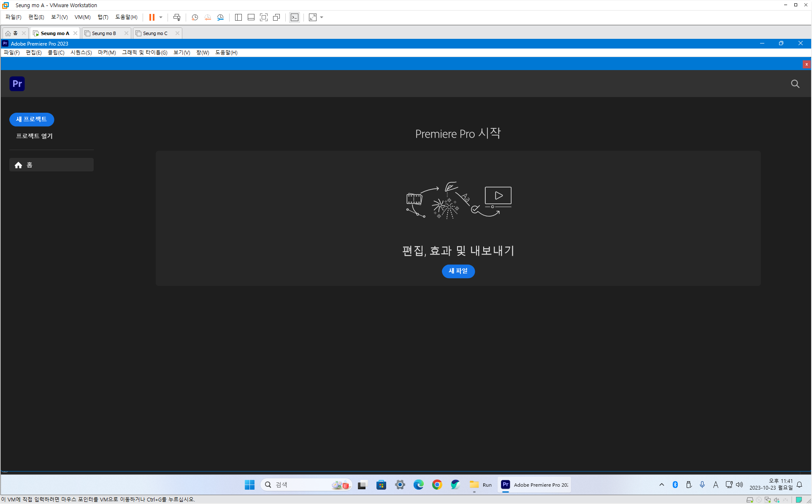Image resolution: width=812 pixels, height=504 pixels.
Task: Expand the stretch guest dropdown arrow
Action: (x=322, y=17)
